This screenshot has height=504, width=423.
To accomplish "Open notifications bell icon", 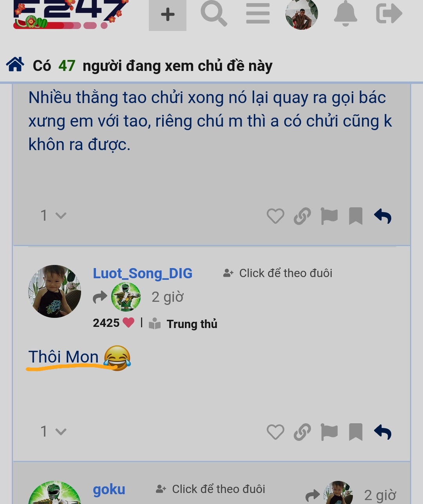I will coord(345,13).
